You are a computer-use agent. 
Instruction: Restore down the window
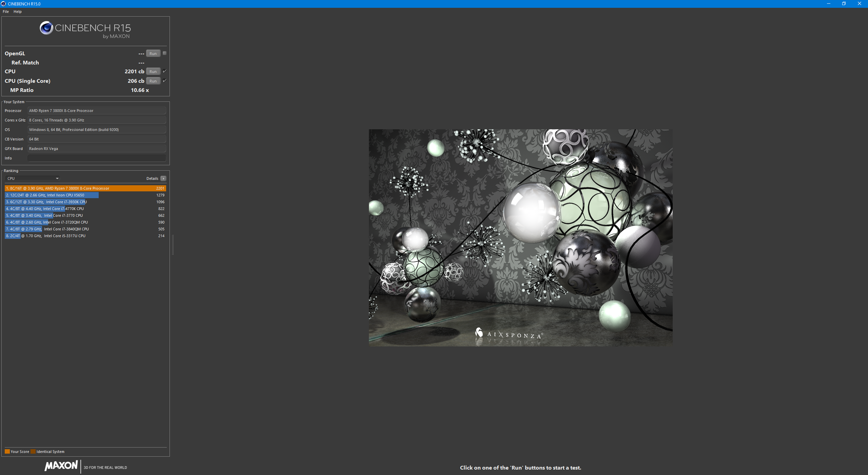[844, 4]
